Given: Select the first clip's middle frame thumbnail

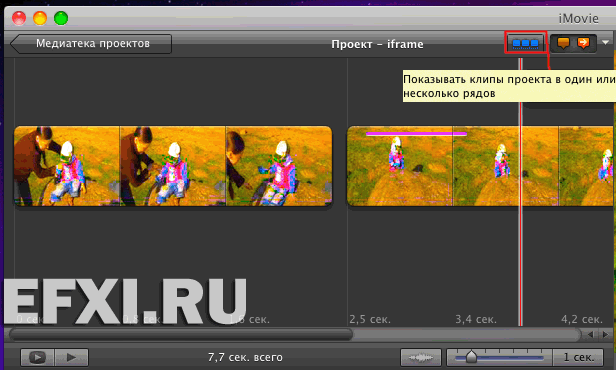Looking at the screenshot, I should (172, 166).
